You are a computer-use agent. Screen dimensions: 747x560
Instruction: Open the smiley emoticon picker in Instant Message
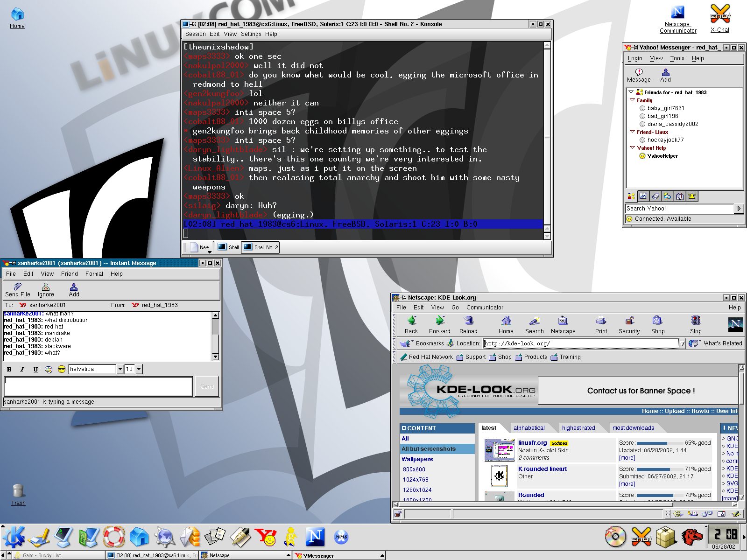click(61, 369)
